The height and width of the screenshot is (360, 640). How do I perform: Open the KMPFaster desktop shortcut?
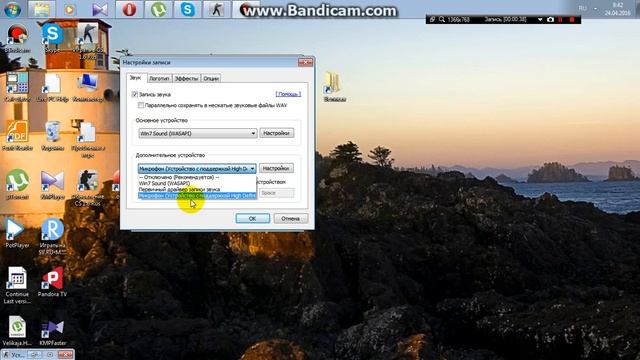[x=52, y=331]
